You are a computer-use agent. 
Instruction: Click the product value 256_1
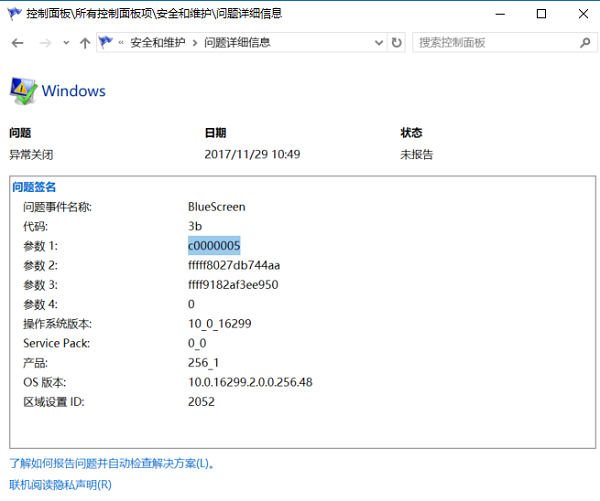203,363
